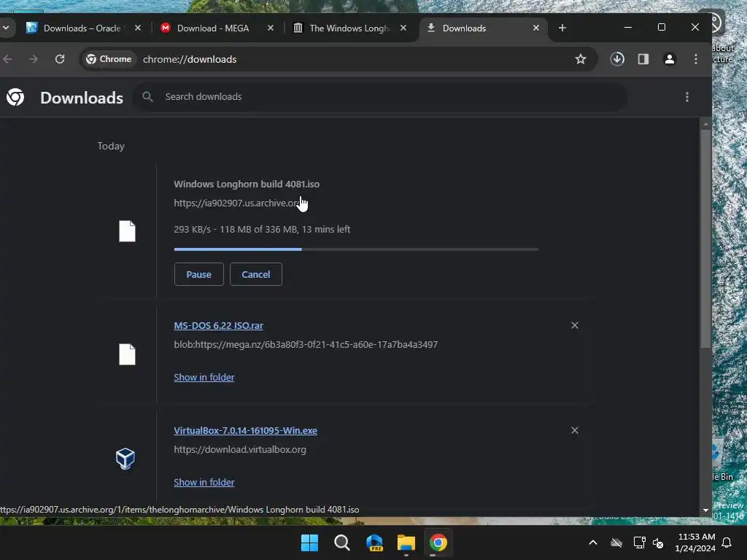Show VirtualBox installer in folder
This screenshot has height=560, width=747.
pyautogui.click(x=204, y=483)
